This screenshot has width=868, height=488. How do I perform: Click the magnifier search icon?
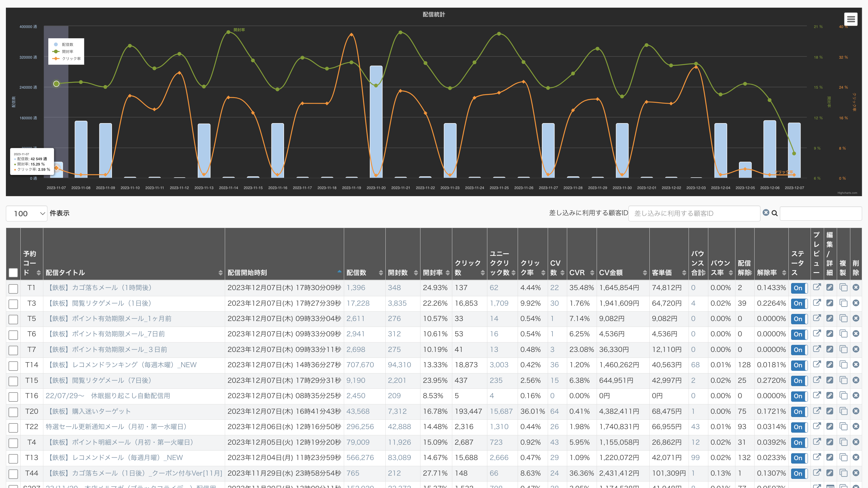coord(775,213)
